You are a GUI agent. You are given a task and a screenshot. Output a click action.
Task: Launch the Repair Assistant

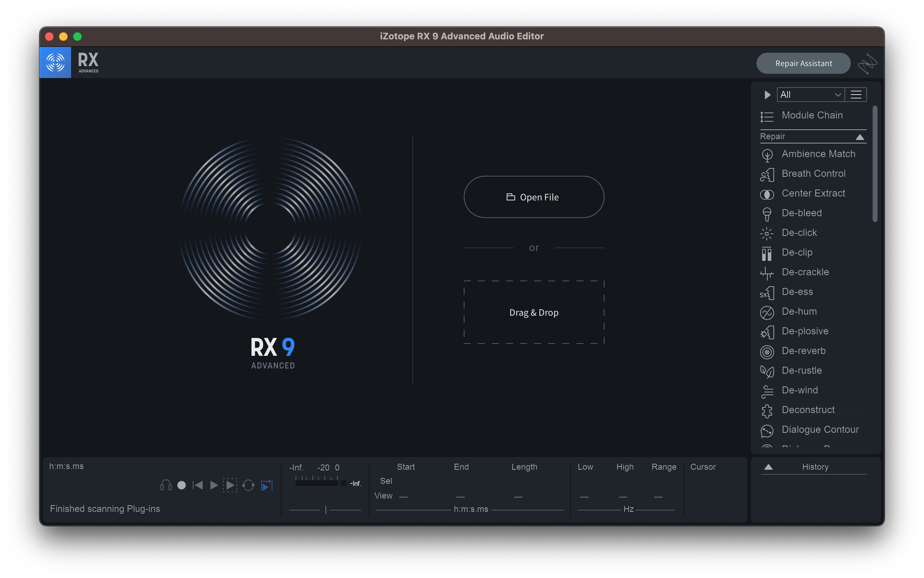point(803,63)
